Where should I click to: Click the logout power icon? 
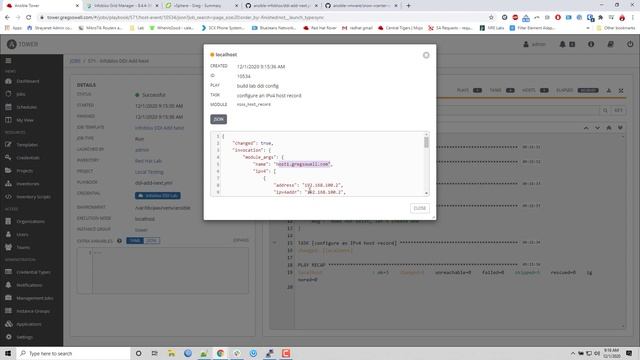(x=630, y=44)
